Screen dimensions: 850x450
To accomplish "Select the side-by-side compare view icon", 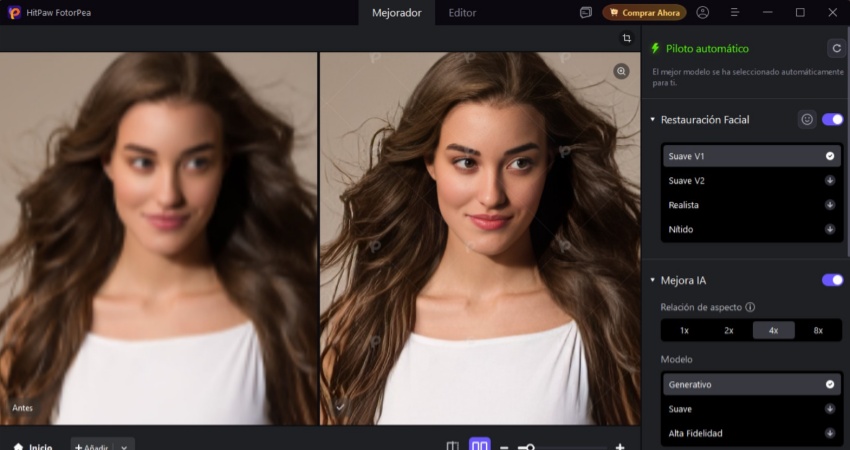I will 480,446.
